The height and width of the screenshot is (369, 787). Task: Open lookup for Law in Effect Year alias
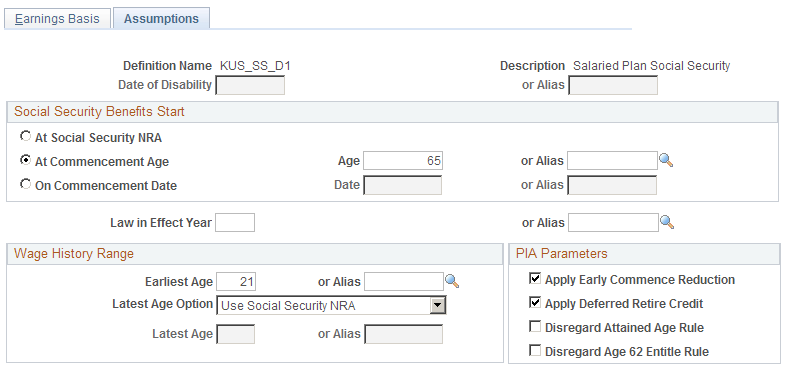[667, 222]
